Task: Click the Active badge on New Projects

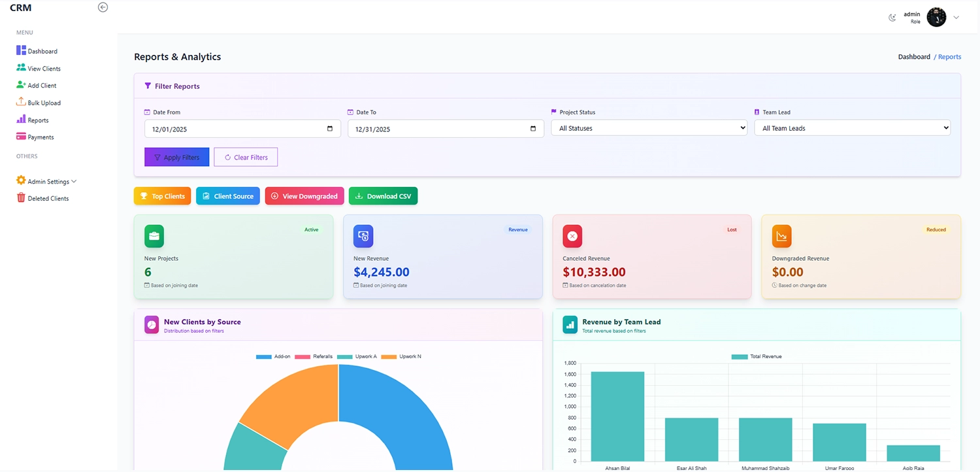Action: [x=312, y=229]
